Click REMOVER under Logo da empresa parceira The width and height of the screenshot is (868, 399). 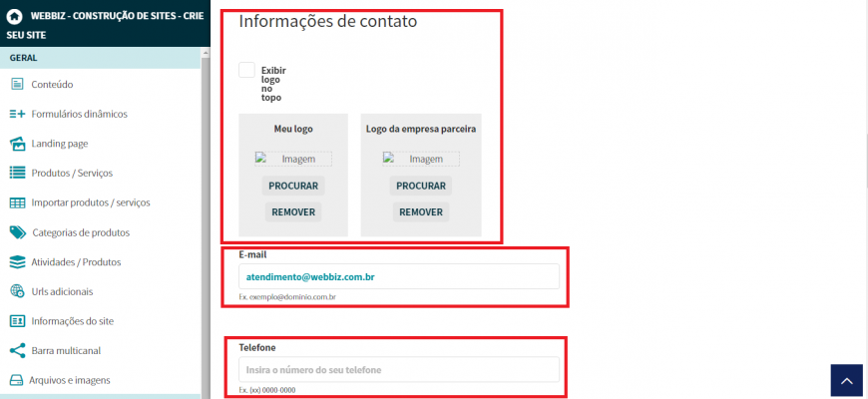point(421,211)
